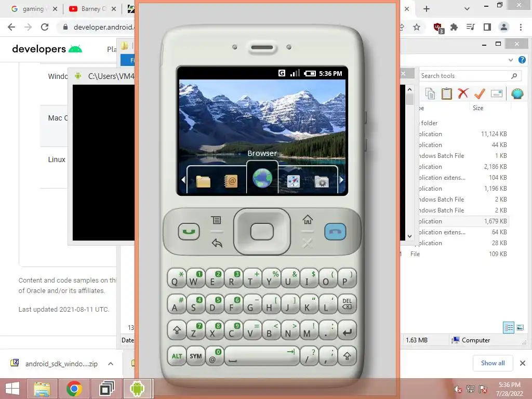Switch file manager to large icons view
532x399 pixels.
[520, 327]
